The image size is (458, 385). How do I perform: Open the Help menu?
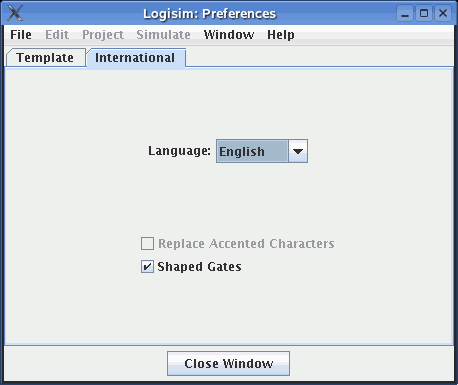281,35
